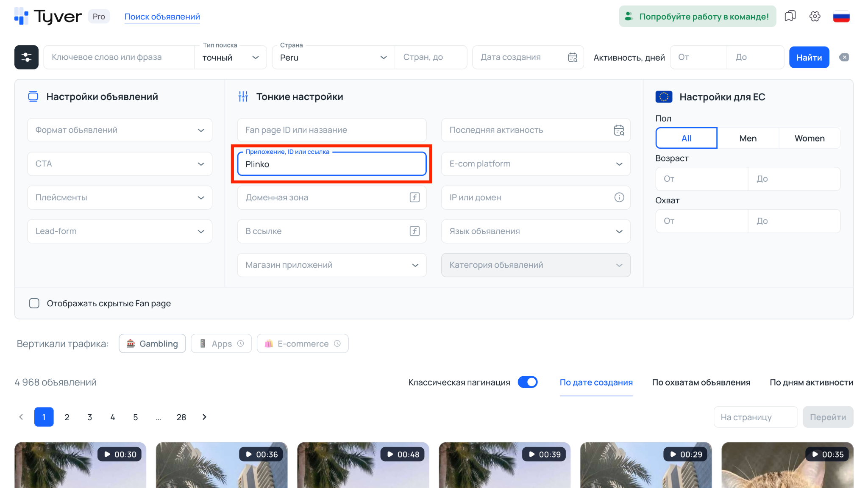
Task: Open the calendar for Последняя активность
Action: coord(619,130)
